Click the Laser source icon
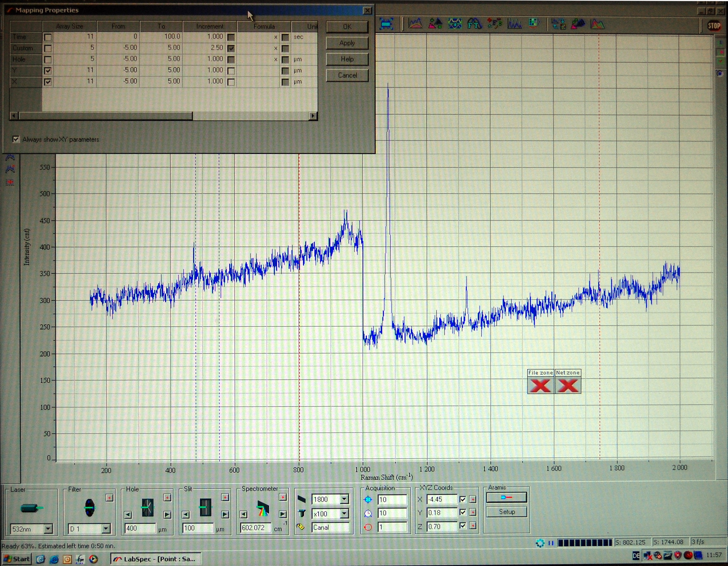Screen dimensions: 728x566 pos(31,508)
